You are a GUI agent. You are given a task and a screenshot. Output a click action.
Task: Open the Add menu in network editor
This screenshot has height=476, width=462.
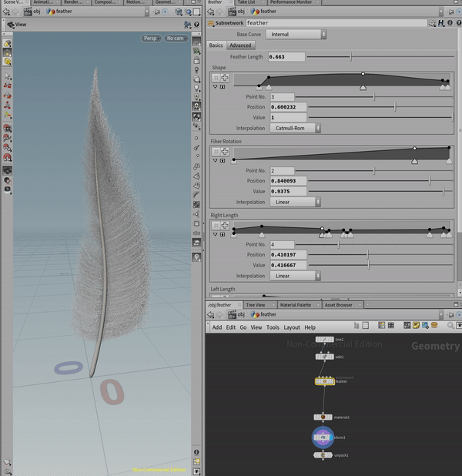tap(216, 327)
